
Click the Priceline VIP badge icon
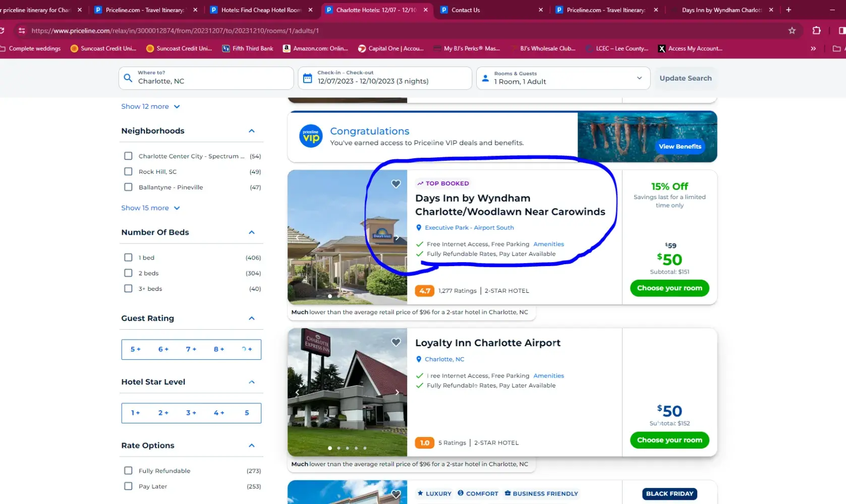tap(311, 136)
